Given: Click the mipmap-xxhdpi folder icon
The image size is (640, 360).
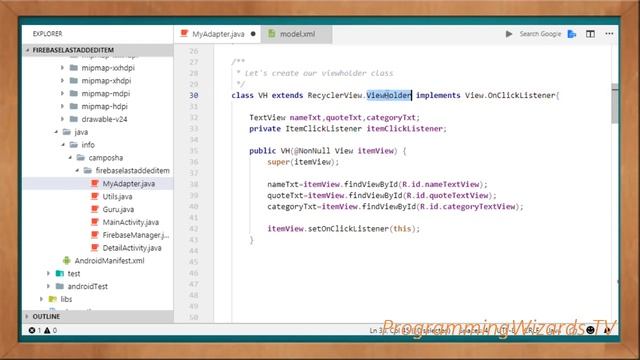Looking at the screenshot, I should click(74, 68).
